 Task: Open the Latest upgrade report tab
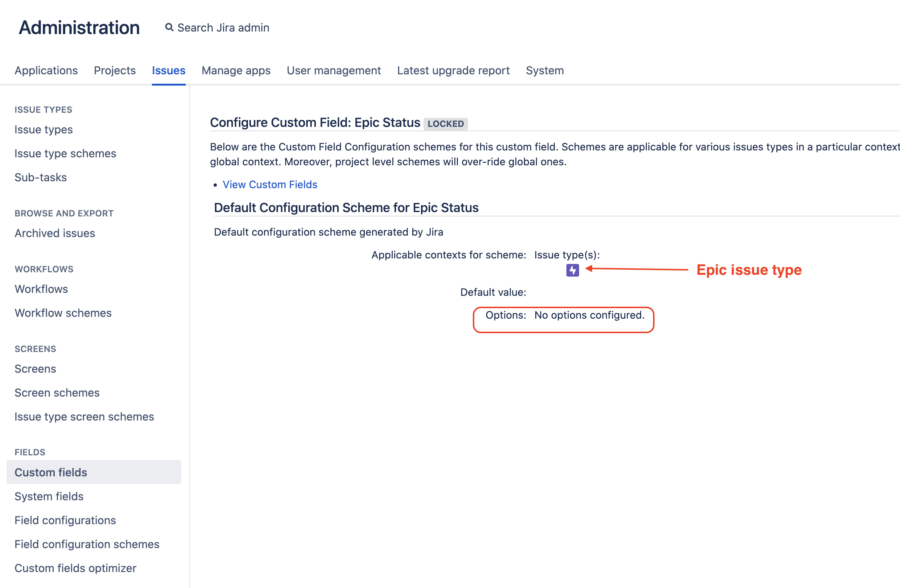(453, 70)
